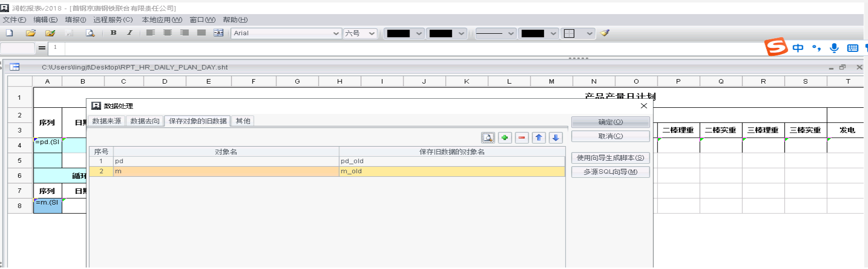Click the formula bar equals sign
This screenshot has height=269, width=868.
click(42, 48)
